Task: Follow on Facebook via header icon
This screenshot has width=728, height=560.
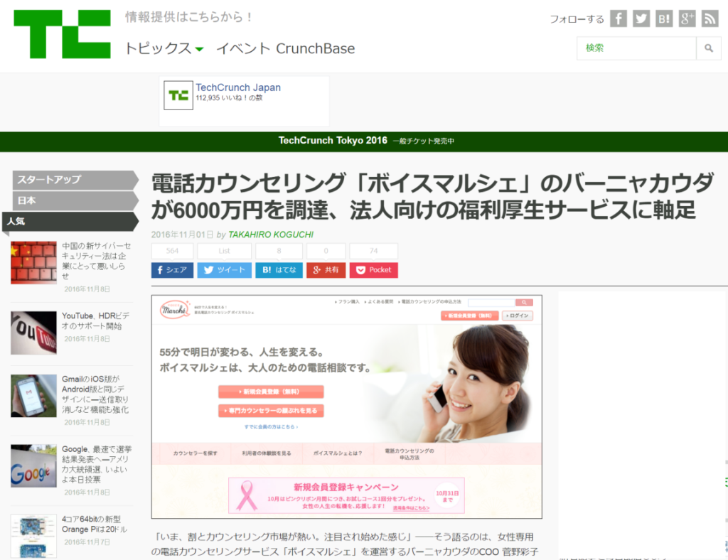Action: pyautogui.click(x=618, y=18)
